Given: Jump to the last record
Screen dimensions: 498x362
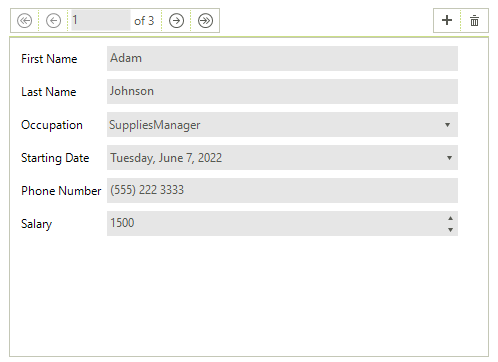Looking at the screenshot, I should (x=205, y=21).
